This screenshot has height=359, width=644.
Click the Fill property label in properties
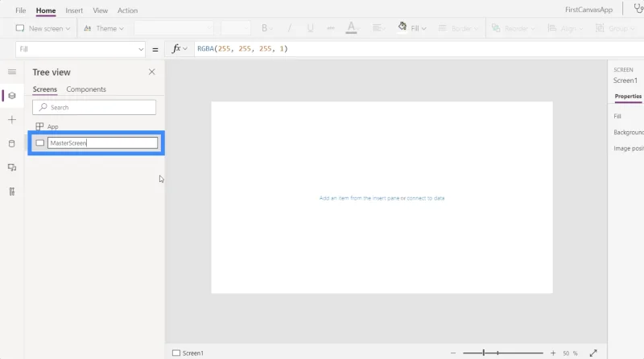click(x=617, y=116)
